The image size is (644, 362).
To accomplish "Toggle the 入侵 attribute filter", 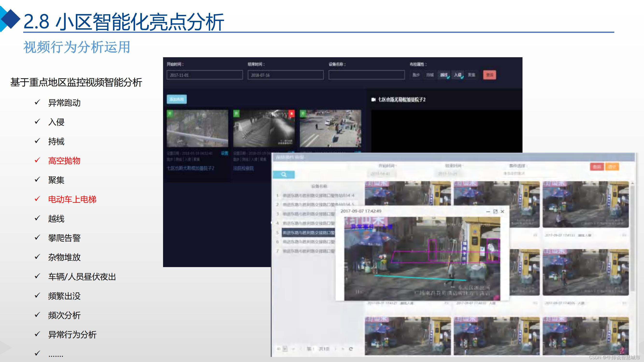I will pos(458,75).
